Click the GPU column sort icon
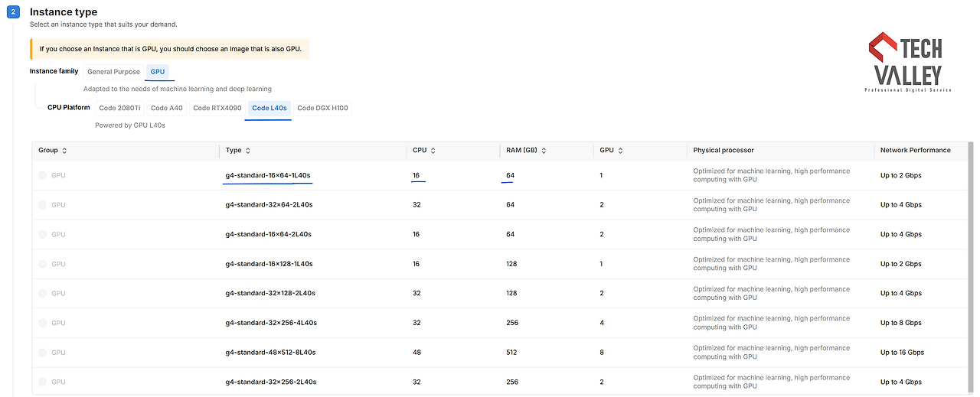Image resolution: width=980 pixels, height=397 pixels. [620, 151]
